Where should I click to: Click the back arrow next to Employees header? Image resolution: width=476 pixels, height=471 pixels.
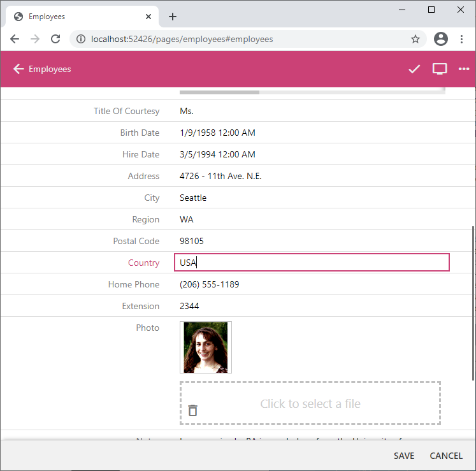[18, 69]
